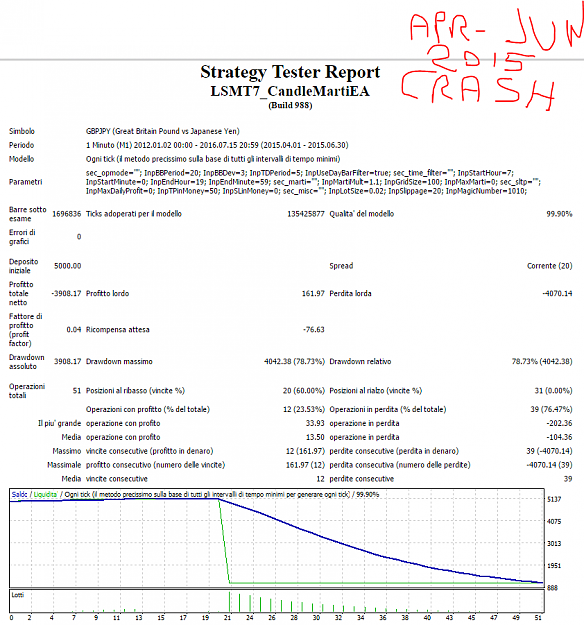Screen dimensions: 584x625
Task: Select the profit factor value 0.04
Action: [74, 330]
